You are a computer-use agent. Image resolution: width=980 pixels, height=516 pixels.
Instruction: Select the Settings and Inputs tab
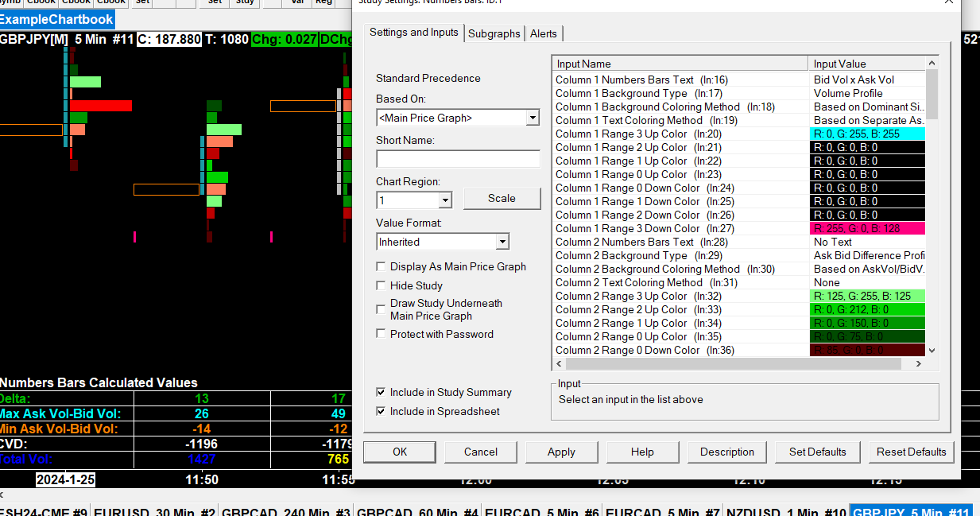point(414,33)
